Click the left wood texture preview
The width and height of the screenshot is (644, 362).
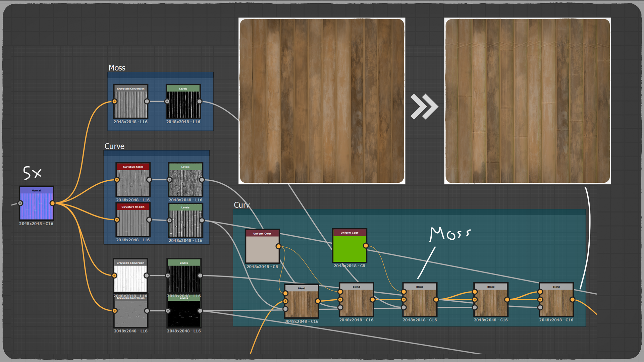coord(322,101)
